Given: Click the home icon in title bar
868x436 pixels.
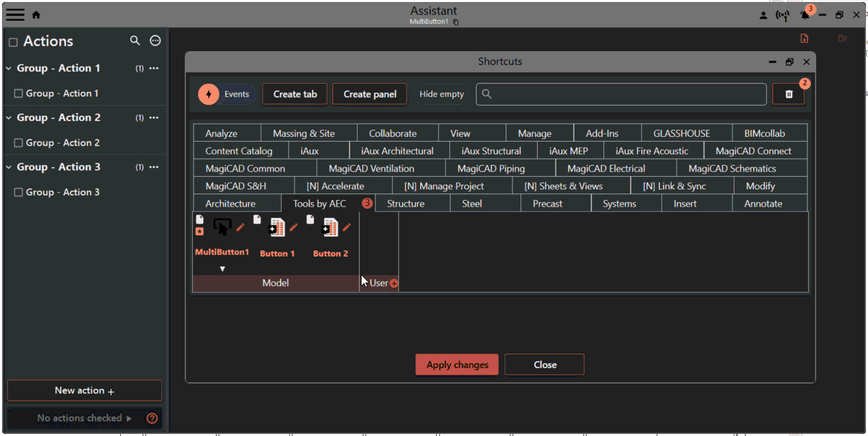Looking at the screenshot, I should click(37, 15).
